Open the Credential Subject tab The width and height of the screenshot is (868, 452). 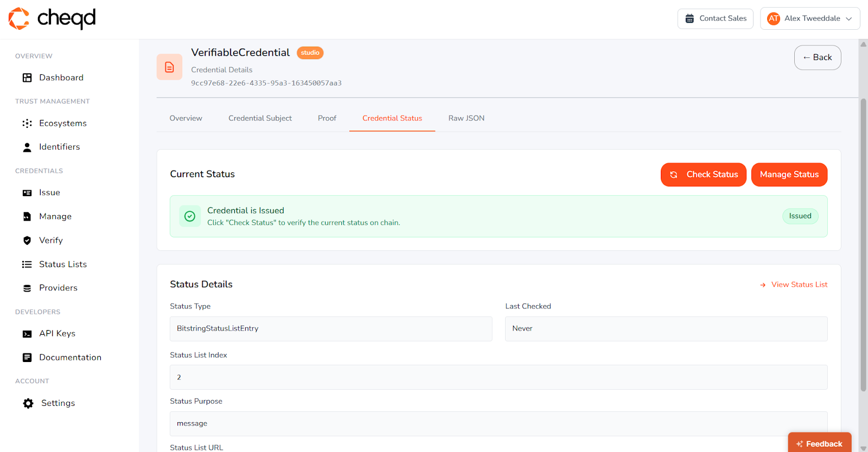click(260, 118)
